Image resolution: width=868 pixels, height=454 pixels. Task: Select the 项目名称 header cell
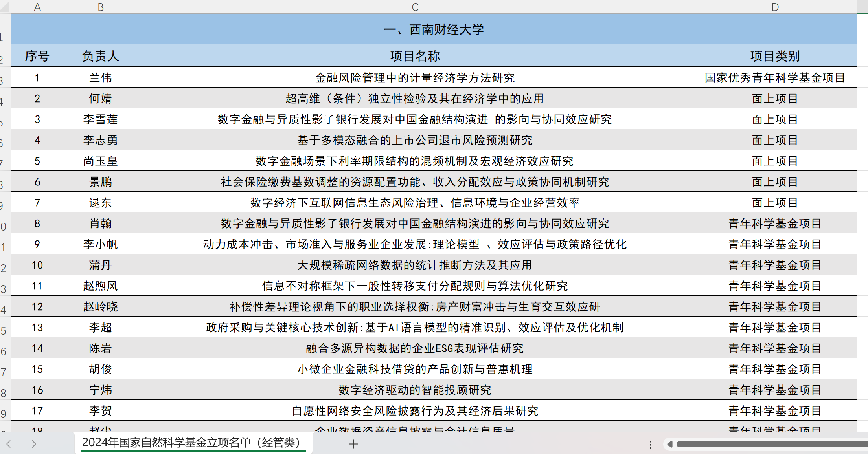click(x=415, y=56)
